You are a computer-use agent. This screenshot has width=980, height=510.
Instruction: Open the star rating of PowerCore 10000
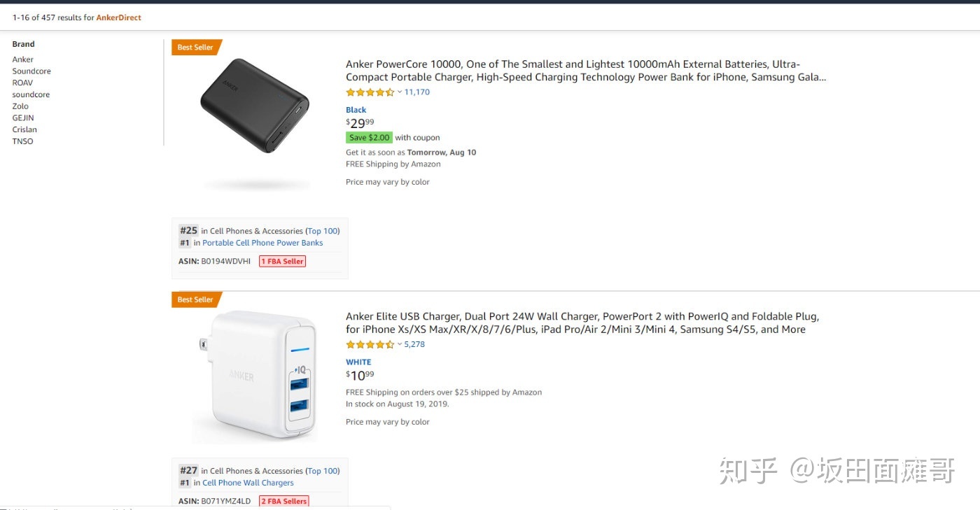pyautogui.click(x=370, y=92)
